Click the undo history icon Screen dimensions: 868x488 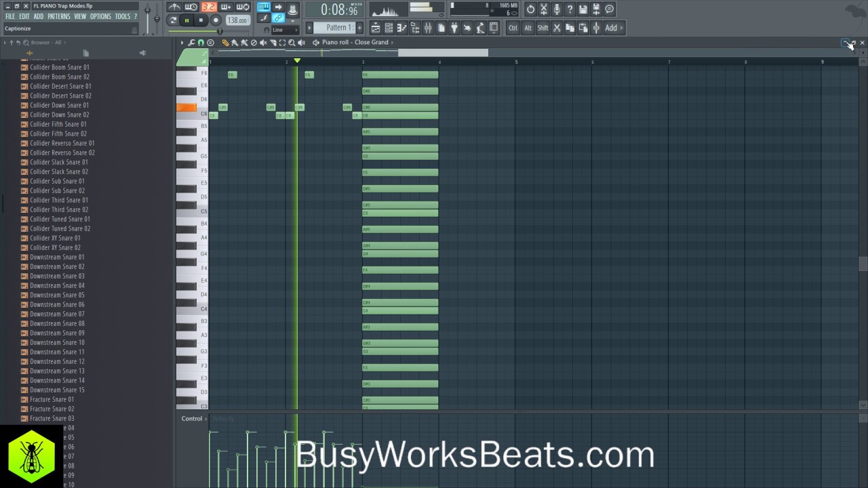click(530, 9)
